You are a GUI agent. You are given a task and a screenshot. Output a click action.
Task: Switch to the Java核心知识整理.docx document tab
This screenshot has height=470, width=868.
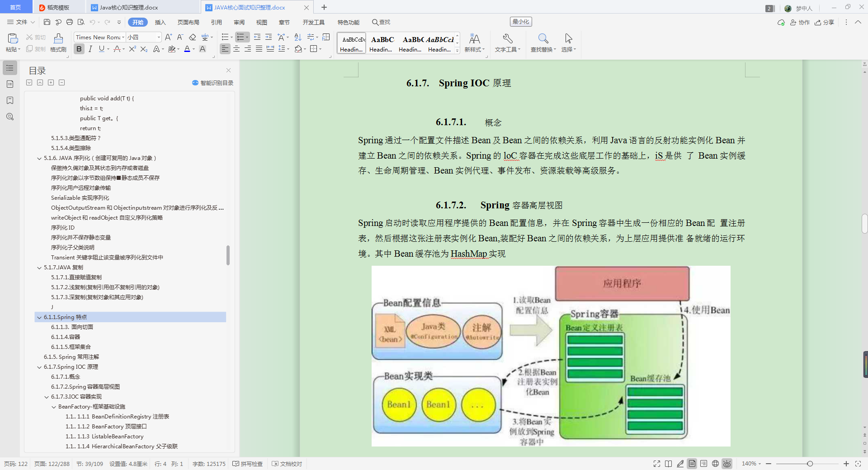pos(129,7)
